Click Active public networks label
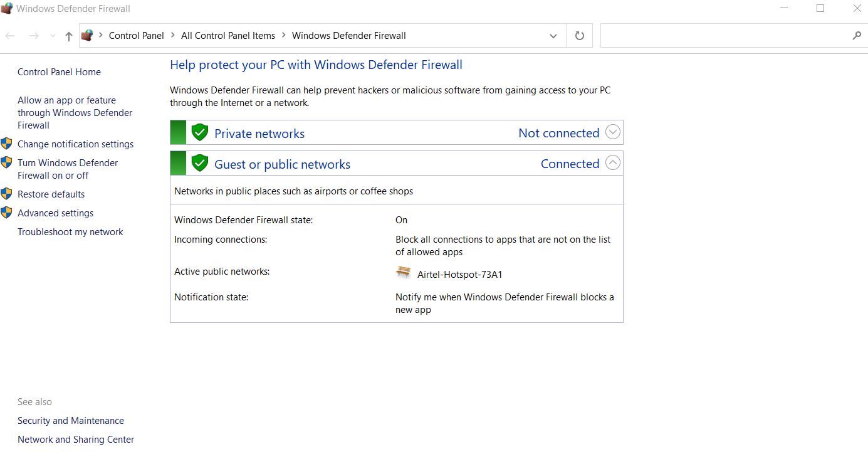The height and width of the screenshot is (454, 868). 222,272
